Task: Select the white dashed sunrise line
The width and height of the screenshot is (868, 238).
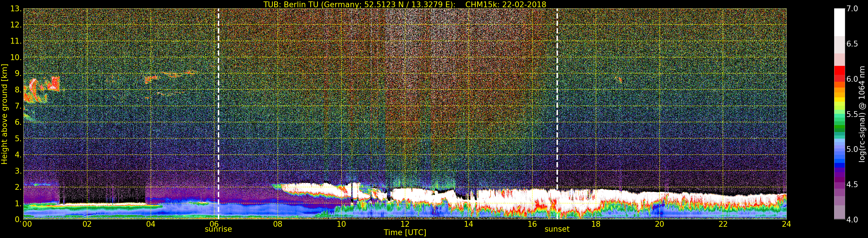Action: pyautogui.click(x=218, y=114)
